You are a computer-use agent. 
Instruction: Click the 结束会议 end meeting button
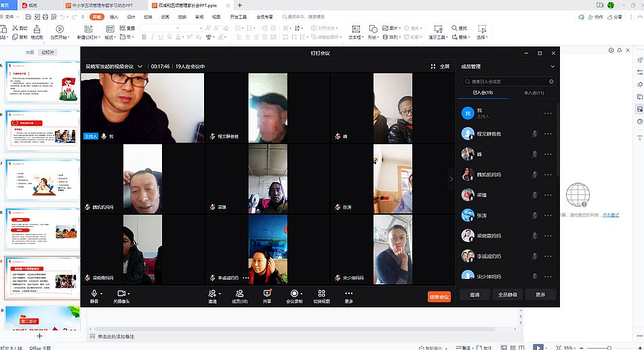pos(439,297)
